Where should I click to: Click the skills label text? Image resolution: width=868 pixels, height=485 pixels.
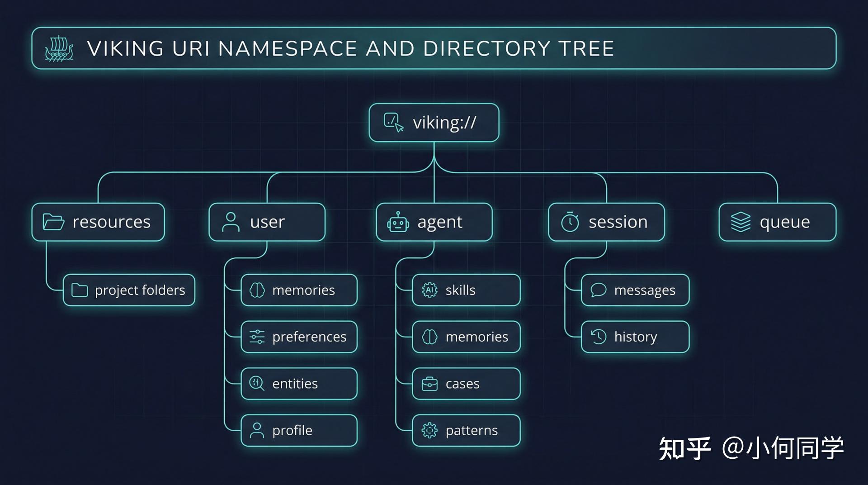point(460,290)
